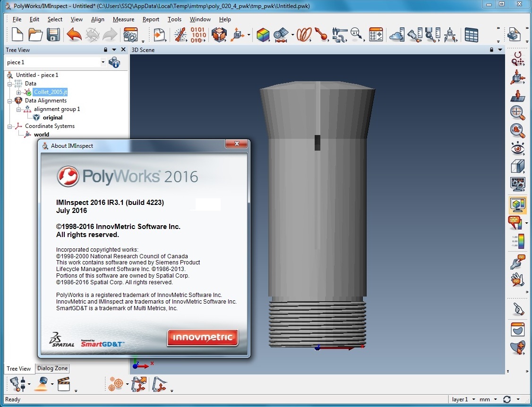The width and height of the screenshot is (532, 407).
Task: Toggle the Tree View panel lock icon
Action: [x=105, y=50]
